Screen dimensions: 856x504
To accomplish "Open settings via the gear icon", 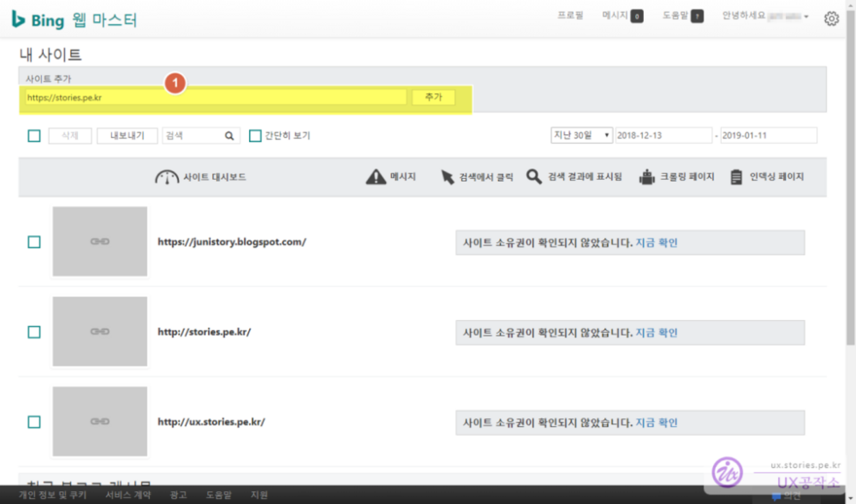I will (x=831, y=18).
